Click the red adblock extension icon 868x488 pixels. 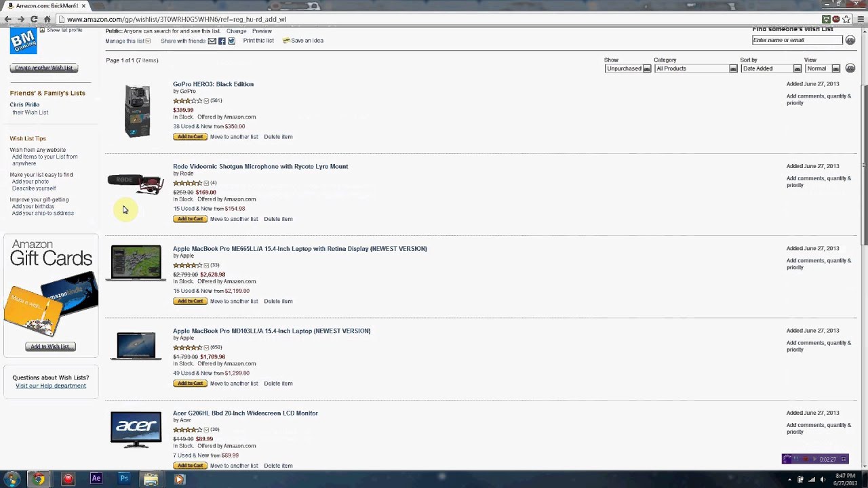(836, 19)
